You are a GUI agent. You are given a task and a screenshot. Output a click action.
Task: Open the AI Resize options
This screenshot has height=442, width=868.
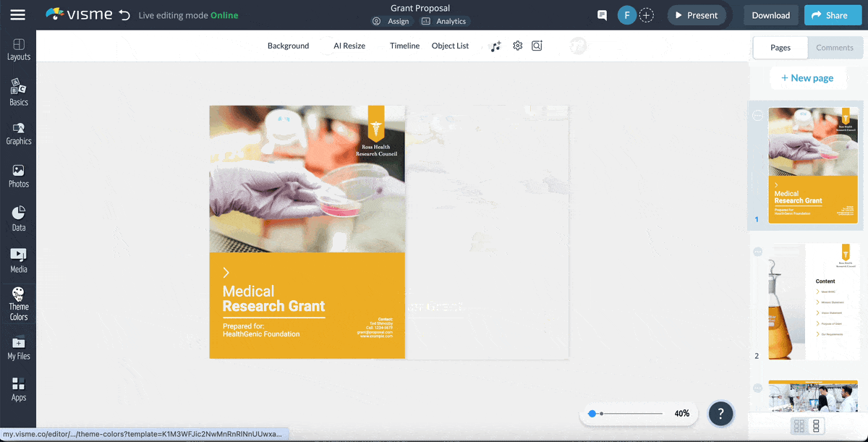pos(349,45)
